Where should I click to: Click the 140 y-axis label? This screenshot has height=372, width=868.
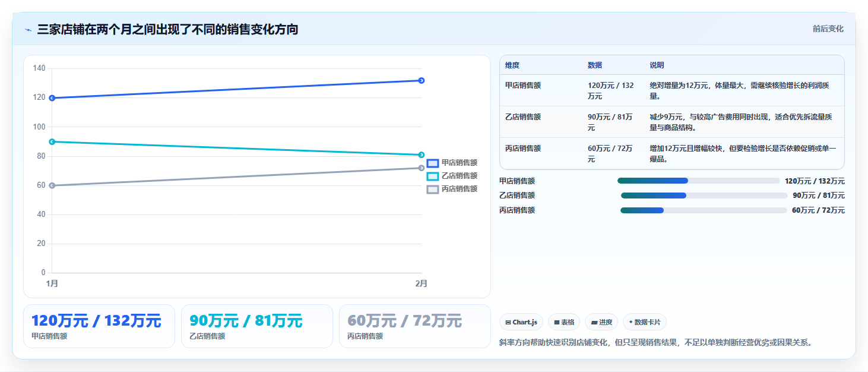[x=39, y=68]
